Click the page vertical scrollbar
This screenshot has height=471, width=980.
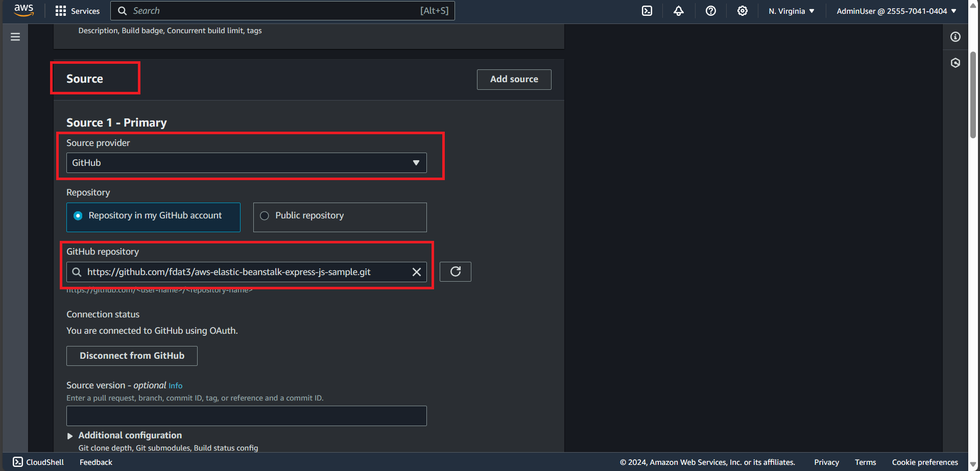click(x=973, y=94)
